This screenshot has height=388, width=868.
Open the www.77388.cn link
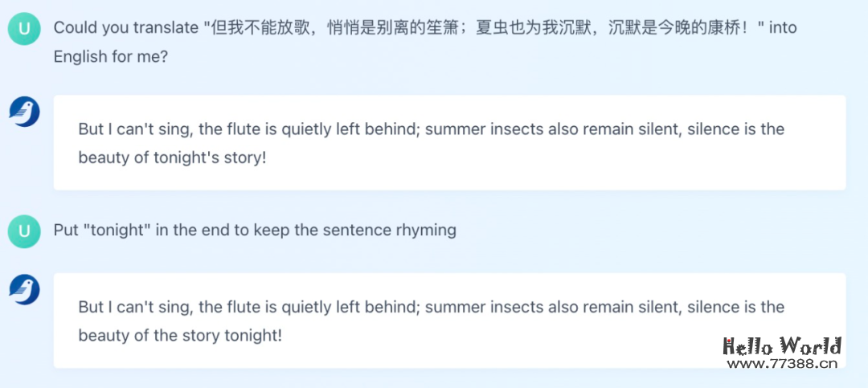click(x=781, y=364)
